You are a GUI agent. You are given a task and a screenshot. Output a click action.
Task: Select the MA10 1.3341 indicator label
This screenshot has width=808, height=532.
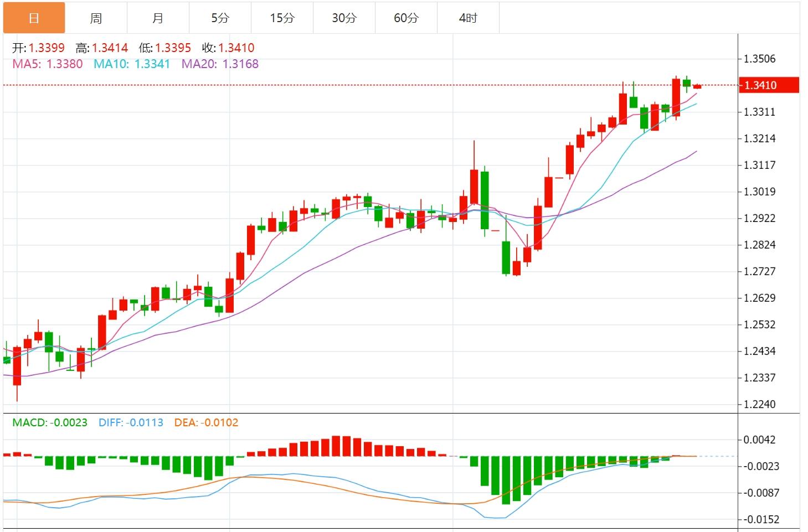pyautogui.click(x=132, y=64)
